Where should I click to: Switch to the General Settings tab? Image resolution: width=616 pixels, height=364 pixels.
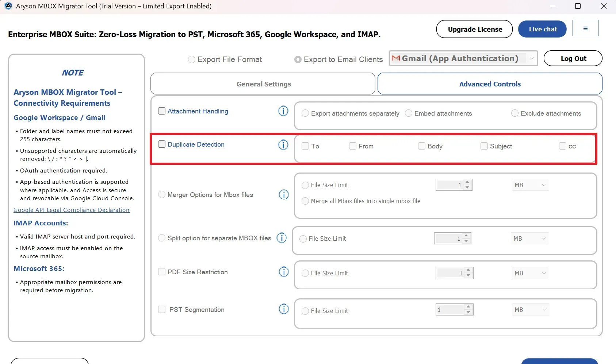[x=263, y=84]
